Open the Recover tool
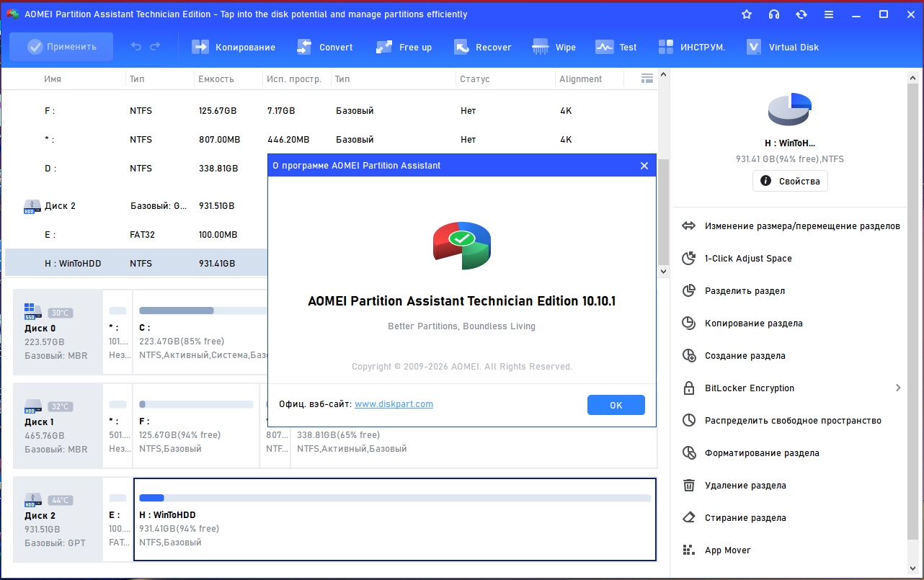Viewport: 924px width, 580px height. click(462, 47)
